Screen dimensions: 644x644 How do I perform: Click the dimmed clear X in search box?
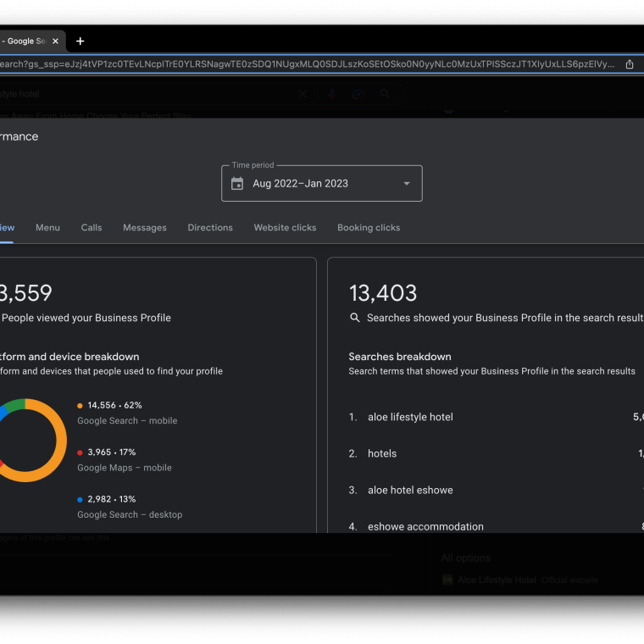pos(303,94)
